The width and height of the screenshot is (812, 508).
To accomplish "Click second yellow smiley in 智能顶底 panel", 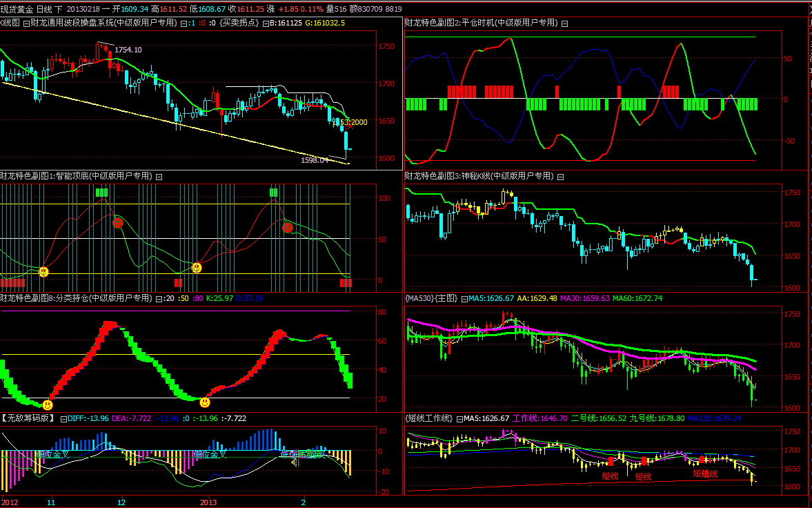I will pos(197,267).
